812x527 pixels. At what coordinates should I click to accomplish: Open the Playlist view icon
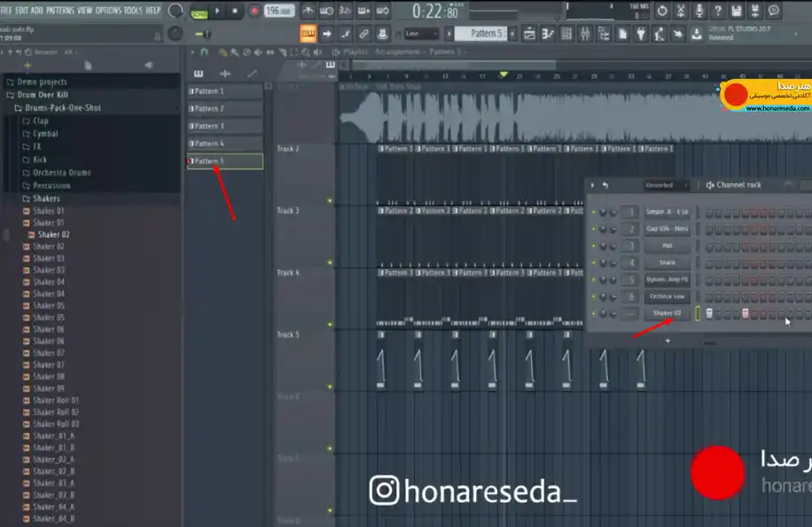529,35
